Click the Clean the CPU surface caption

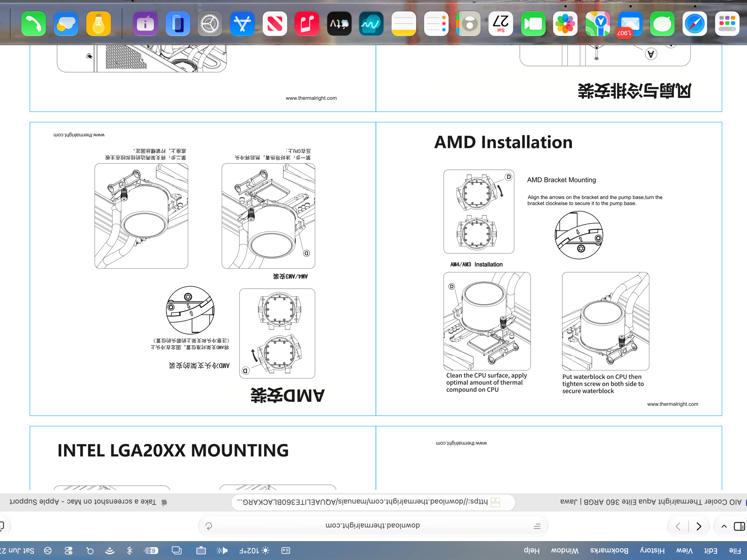pyautogui.click(x=486, y=382)
